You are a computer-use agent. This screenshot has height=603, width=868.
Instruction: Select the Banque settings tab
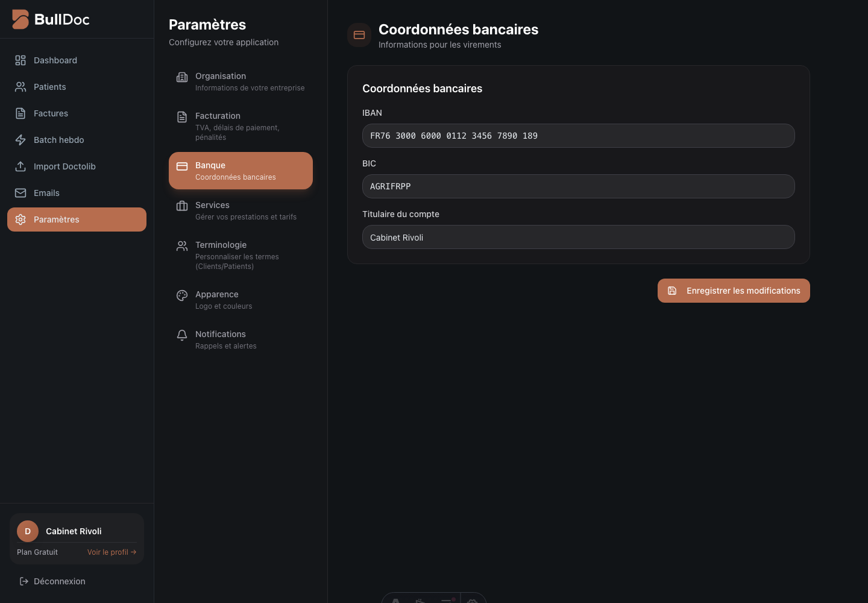coord(241,171)
